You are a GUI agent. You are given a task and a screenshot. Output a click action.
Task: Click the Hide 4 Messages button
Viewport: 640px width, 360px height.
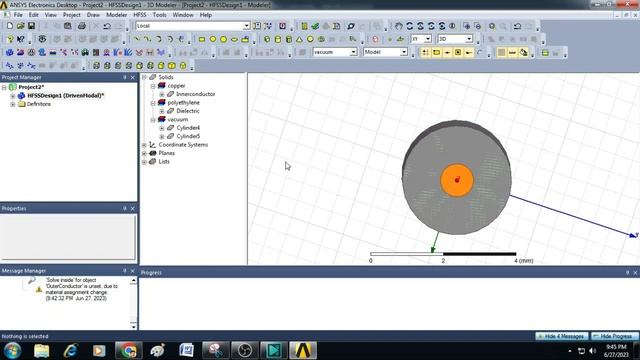pos(562,336)
